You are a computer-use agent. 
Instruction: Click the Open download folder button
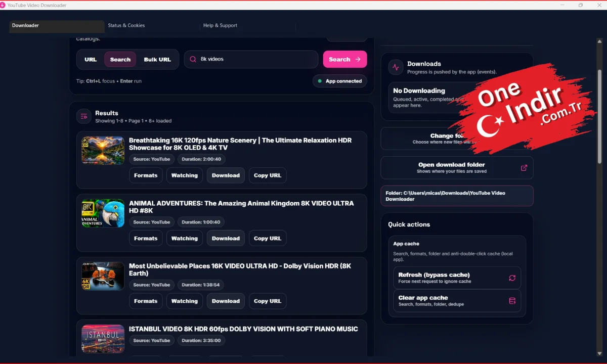point(457,168)
